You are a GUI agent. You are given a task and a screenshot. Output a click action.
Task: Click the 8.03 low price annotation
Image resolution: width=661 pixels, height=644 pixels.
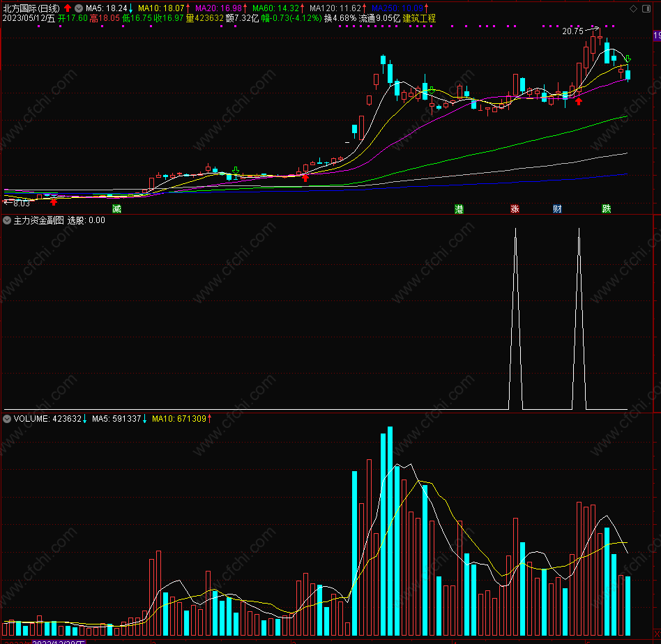tap(22, 204)
